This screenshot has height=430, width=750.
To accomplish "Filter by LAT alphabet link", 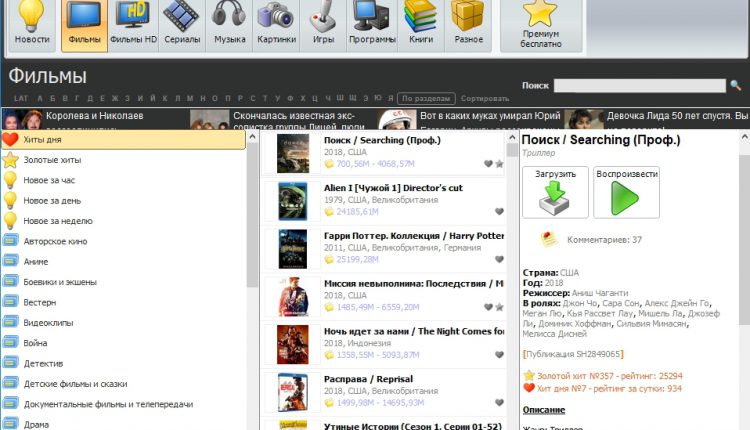I will coord(21,99).
